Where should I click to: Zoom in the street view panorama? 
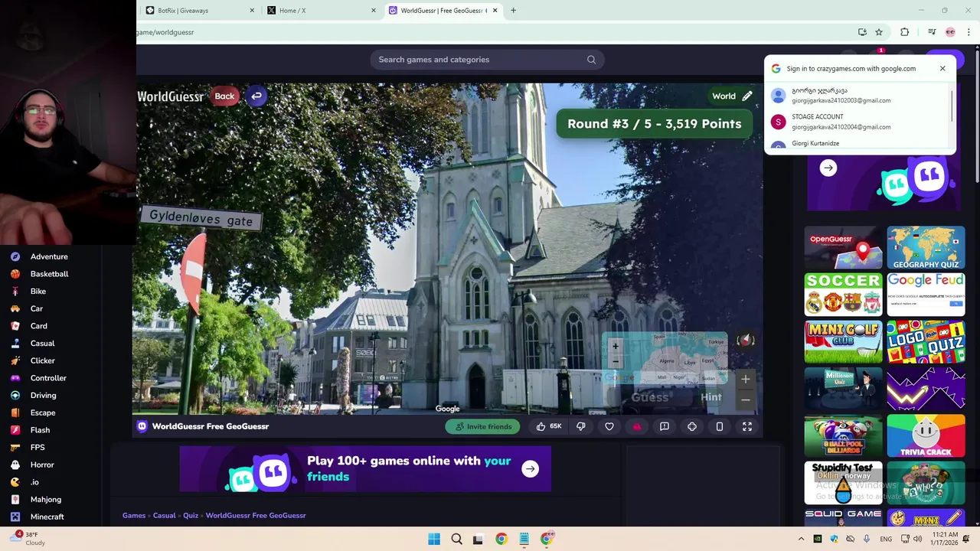[x=746, y=379]
